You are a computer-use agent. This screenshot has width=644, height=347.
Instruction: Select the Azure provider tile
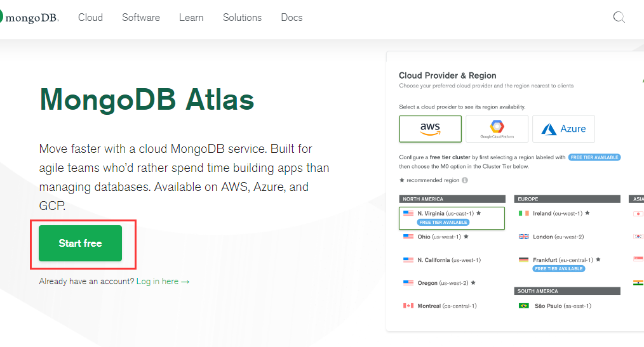(563, 129)
